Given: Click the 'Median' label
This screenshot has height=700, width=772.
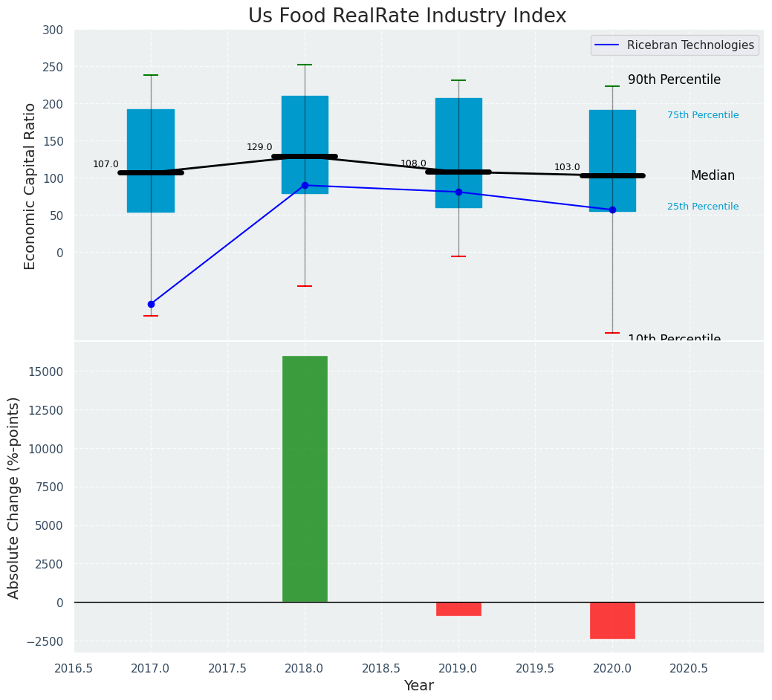Looking at the screenshot, I should [713, 175].
